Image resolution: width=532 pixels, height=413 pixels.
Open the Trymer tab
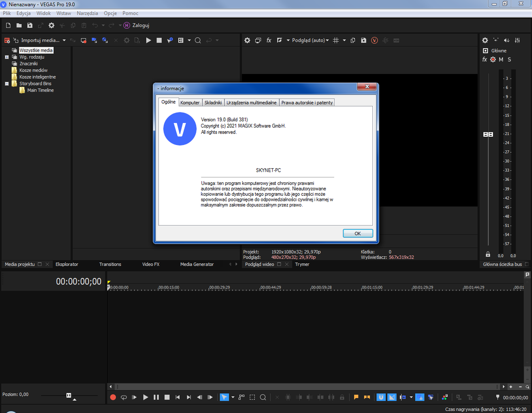[302, 264]
